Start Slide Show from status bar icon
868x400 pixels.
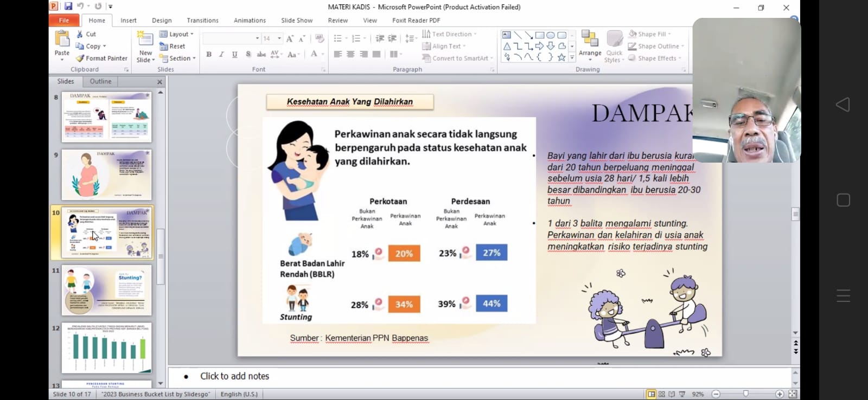click(x=682, y=394)
